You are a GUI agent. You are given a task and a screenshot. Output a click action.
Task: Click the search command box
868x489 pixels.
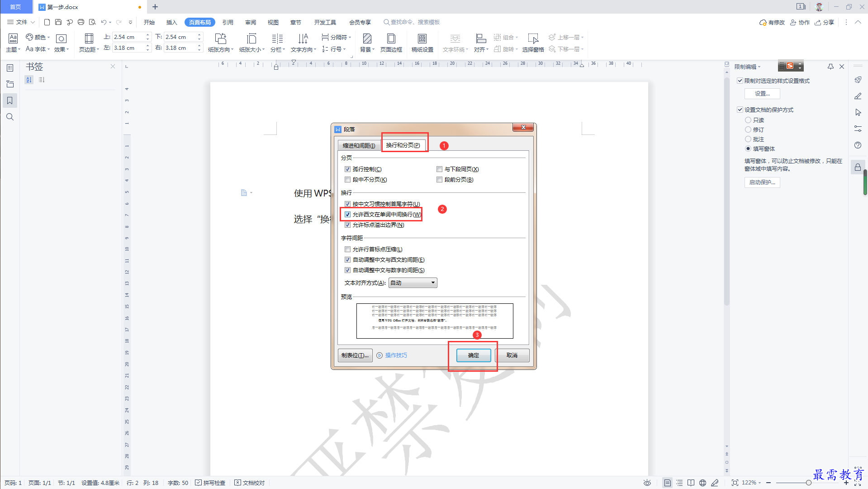(412, 22)
